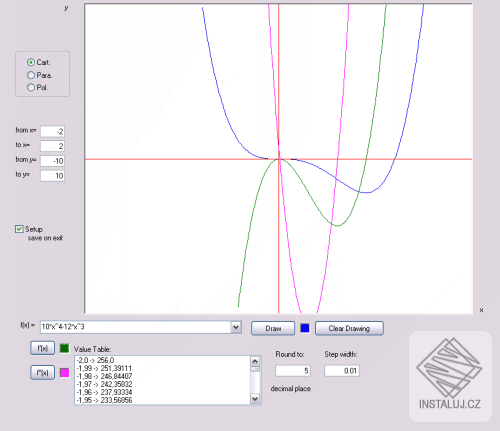Focus the 'to y=' input field
The width and height of the screenshot is (500, 431).
point(52,176)
